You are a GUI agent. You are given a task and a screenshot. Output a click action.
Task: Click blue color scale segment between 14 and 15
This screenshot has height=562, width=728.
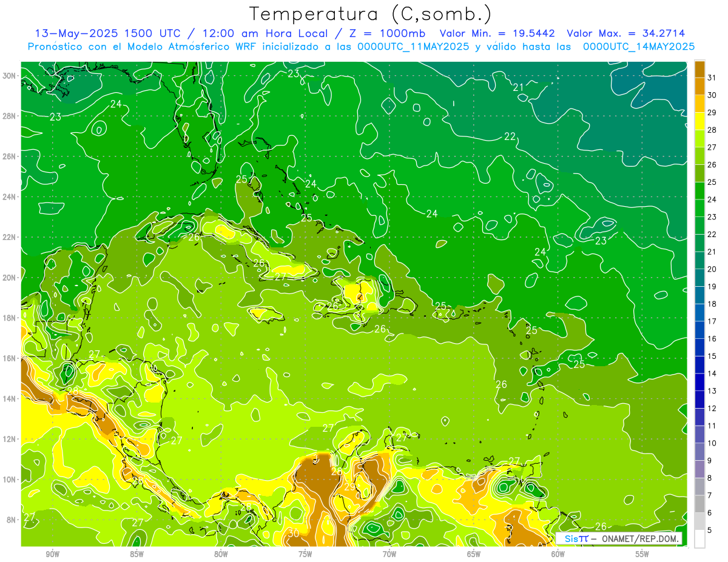(699, 364)
